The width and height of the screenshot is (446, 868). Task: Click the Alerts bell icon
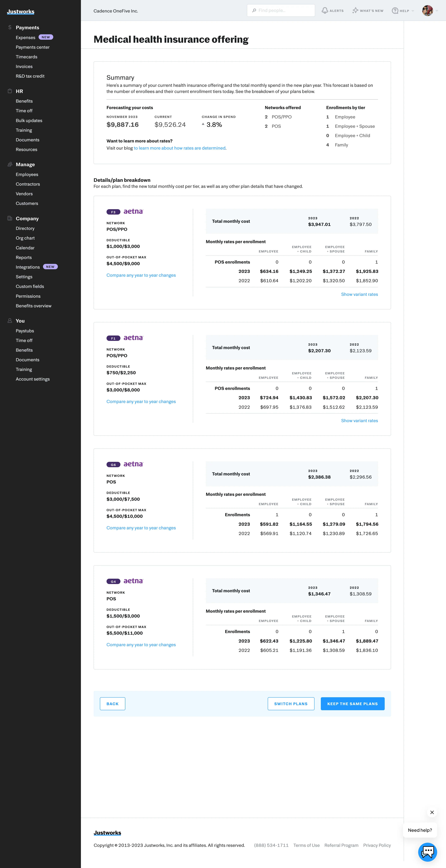(x=325, y=10)
